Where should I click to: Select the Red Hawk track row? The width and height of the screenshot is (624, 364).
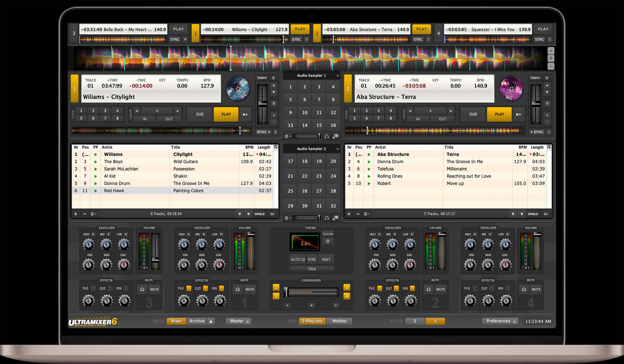point(149,190)
